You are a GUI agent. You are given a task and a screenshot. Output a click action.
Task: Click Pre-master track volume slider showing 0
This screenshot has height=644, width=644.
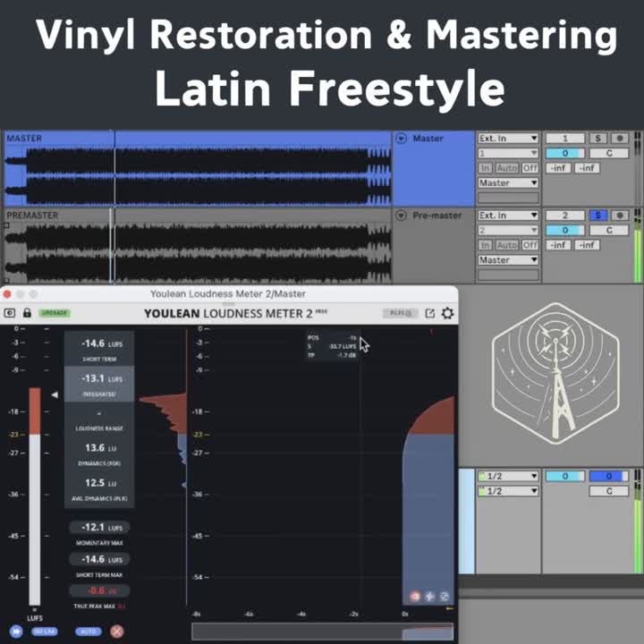565,230
